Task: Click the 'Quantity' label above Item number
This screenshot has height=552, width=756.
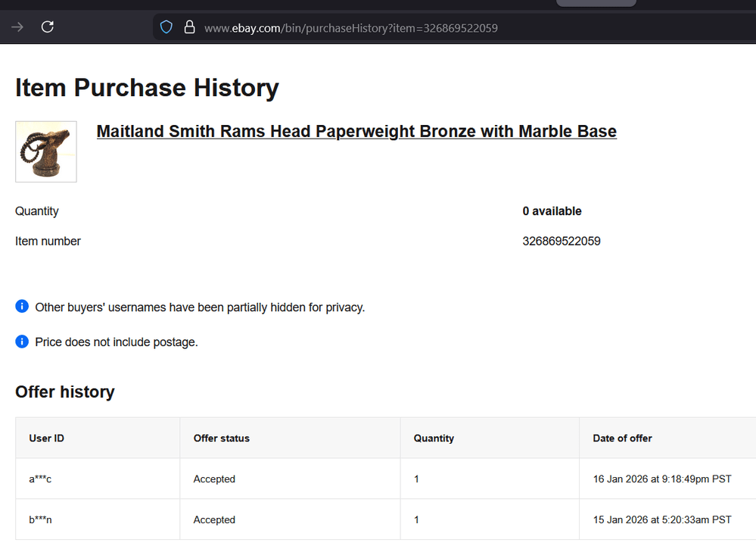Action: click(x=36, y=211)
